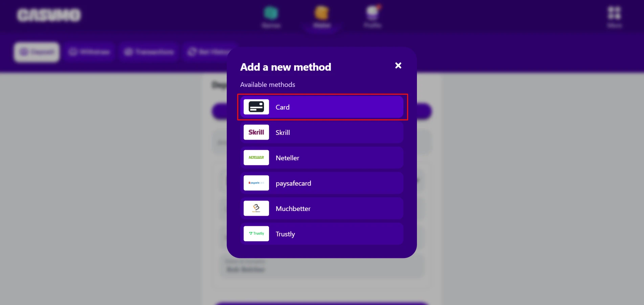Click the Neteller logo icon

(x=256, y=158)
